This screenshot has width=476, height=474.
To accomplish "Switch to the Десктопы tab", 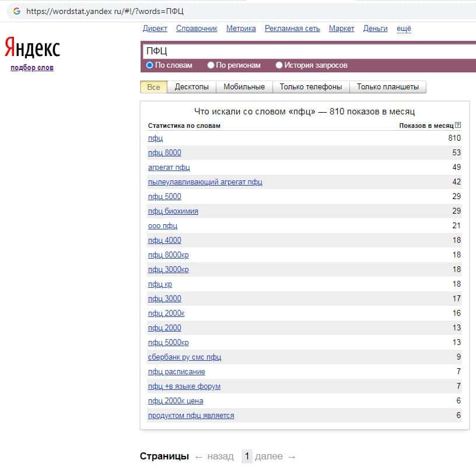I will (191, 87).
